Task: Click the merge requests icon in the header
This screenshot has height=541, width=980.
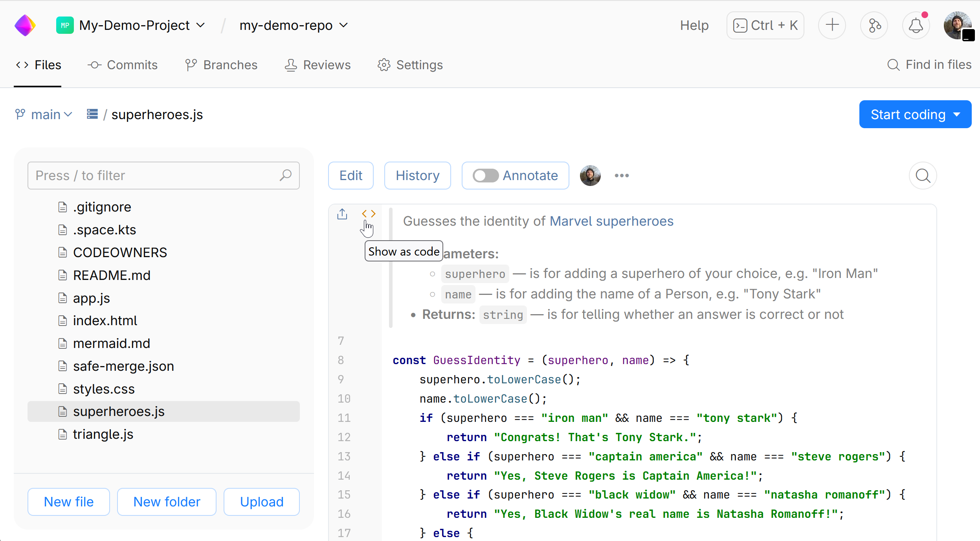Action: click(x=874, y=25)
